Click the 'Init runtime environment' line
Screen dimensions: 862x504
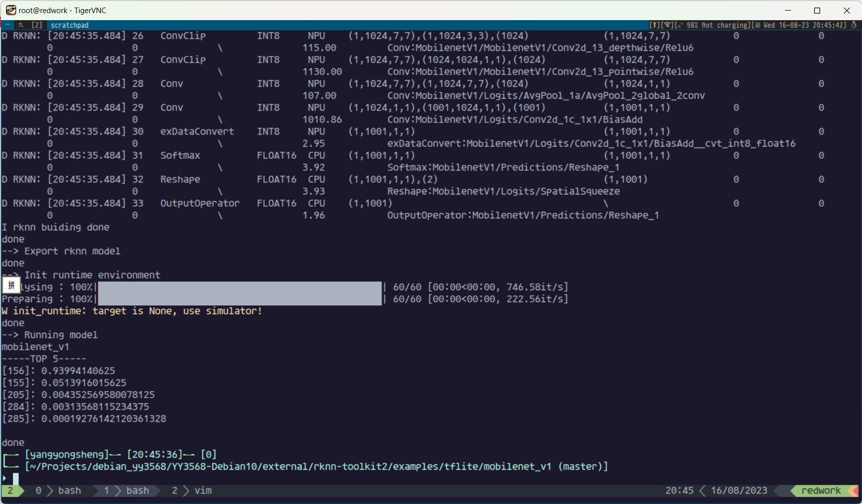tap(92, 275)
